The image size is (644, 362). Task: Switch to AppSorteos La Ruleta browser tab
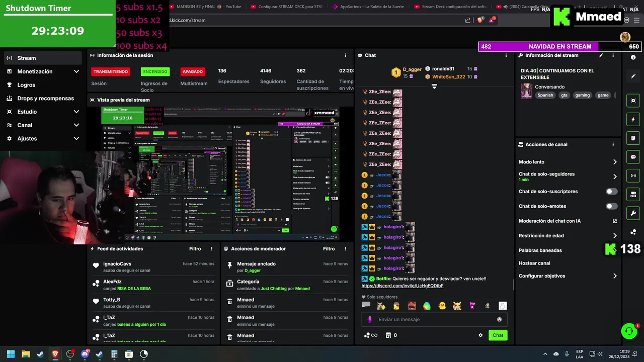369,7
